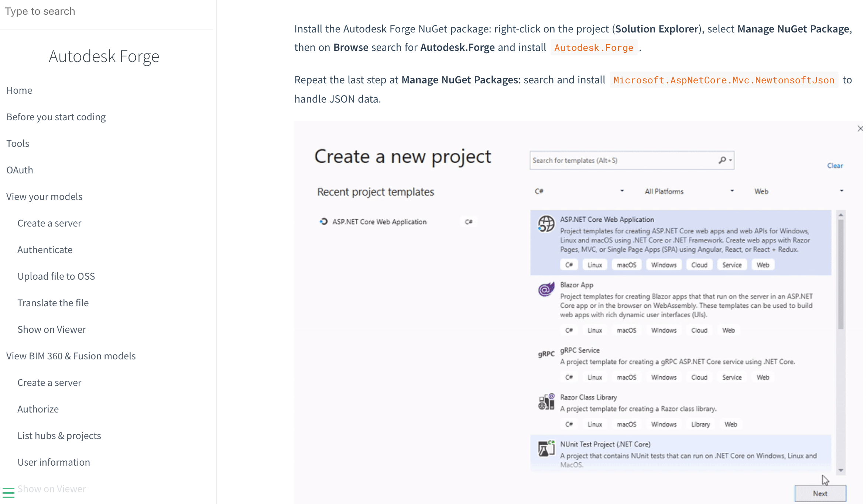
Task: Click the template list scrollbar thumb
Action: coord(841,274)
